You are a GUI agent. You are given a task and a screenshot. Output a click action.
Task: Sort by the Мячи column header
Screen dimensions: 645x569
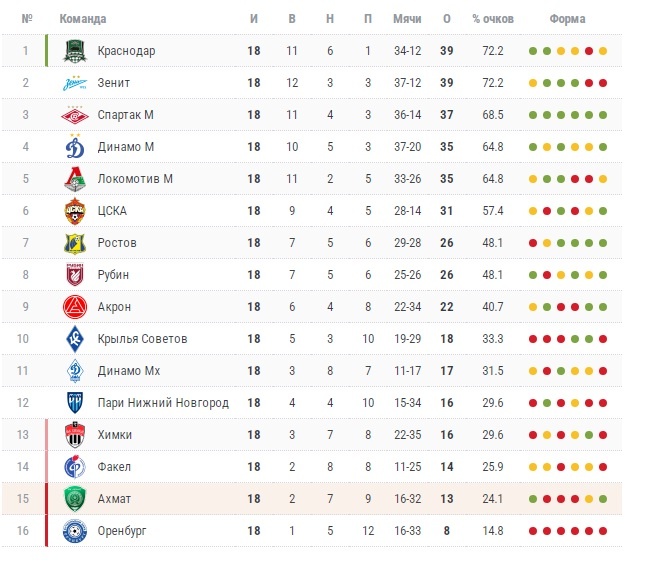point(407,19)
